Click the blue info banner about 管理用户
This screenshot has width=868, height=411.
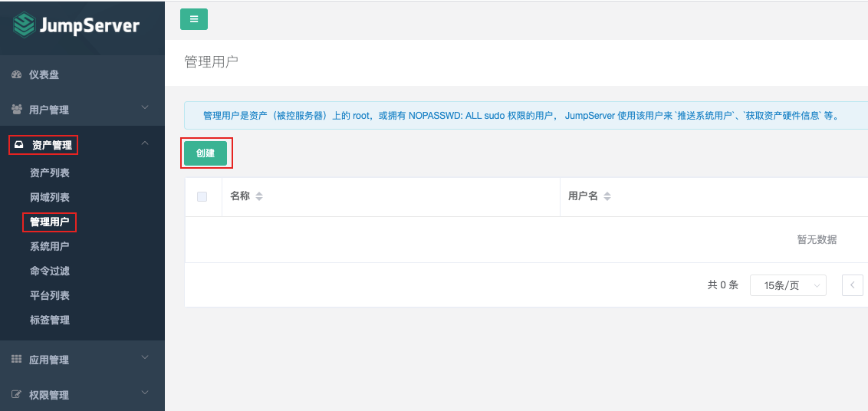(526, 116)
